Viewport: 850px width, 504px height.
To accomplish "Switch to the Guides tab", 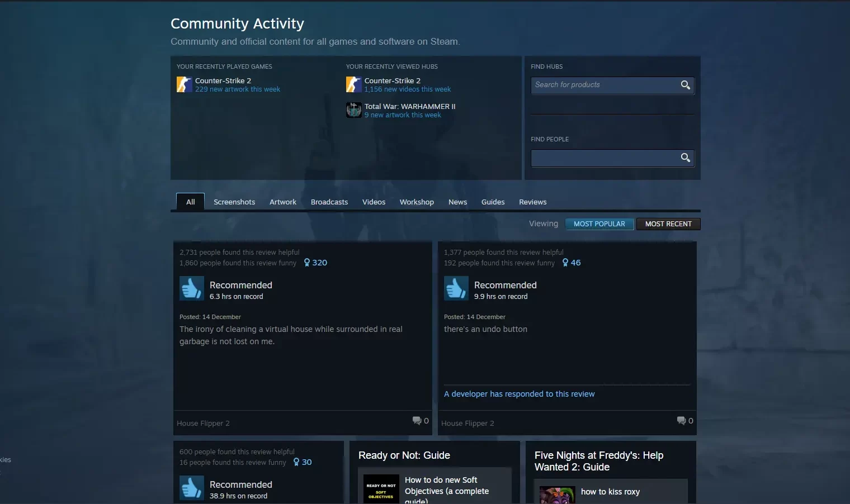I will (493, 202).
